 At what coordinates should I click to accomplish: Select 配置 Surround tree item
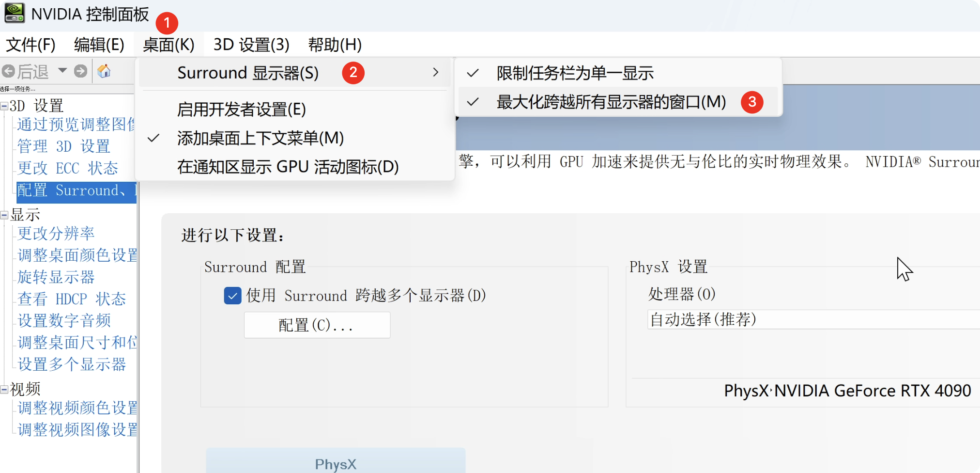[77, 191]
